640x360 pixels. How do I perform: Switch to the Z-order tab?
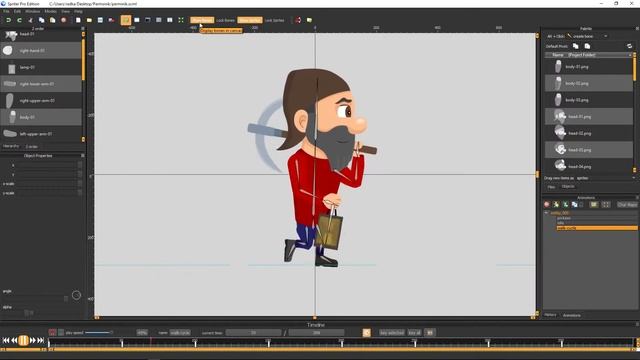click(31, 146)
